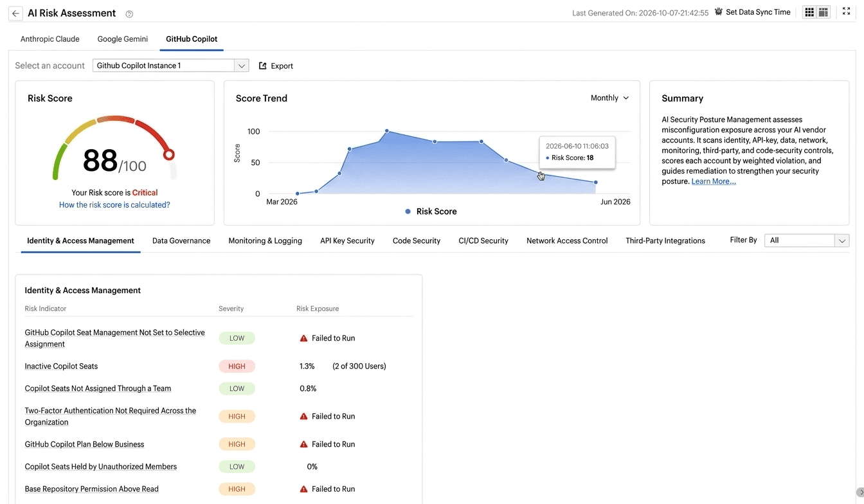The image size is (864, 504).
Task: Open Copilot Seats Not Assigned Through a Team
Action: pyautogui.click(x=98, y=389)
